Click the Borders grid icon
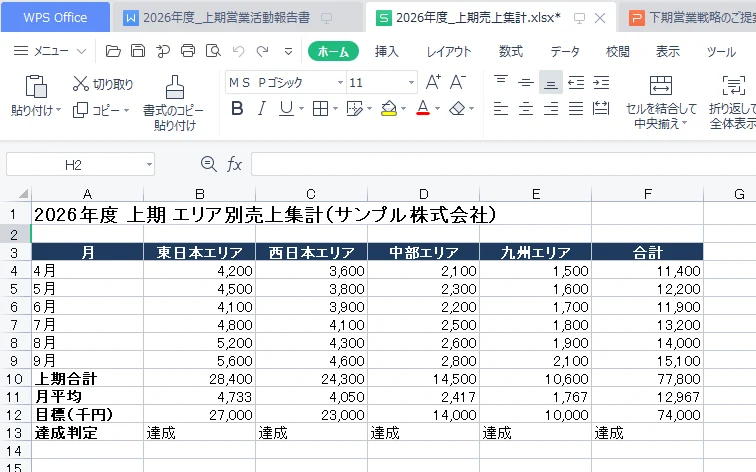The width and height of the screenshot is (756, 472). click(x=320, y=109)
